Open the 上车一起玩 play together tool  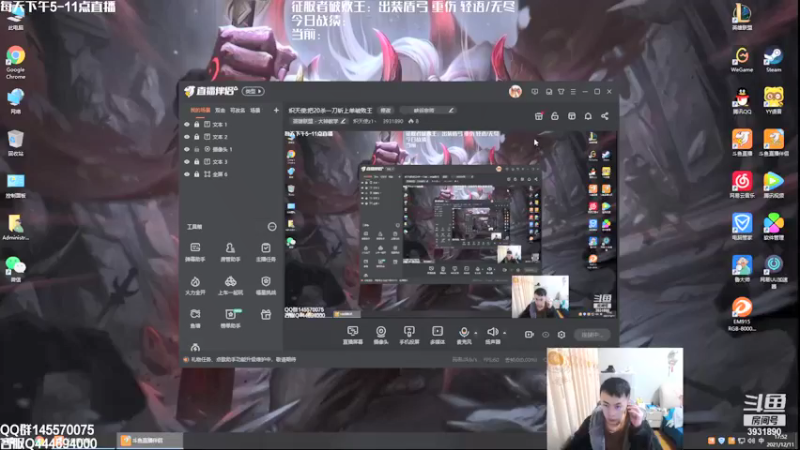(x=230, y=286)
